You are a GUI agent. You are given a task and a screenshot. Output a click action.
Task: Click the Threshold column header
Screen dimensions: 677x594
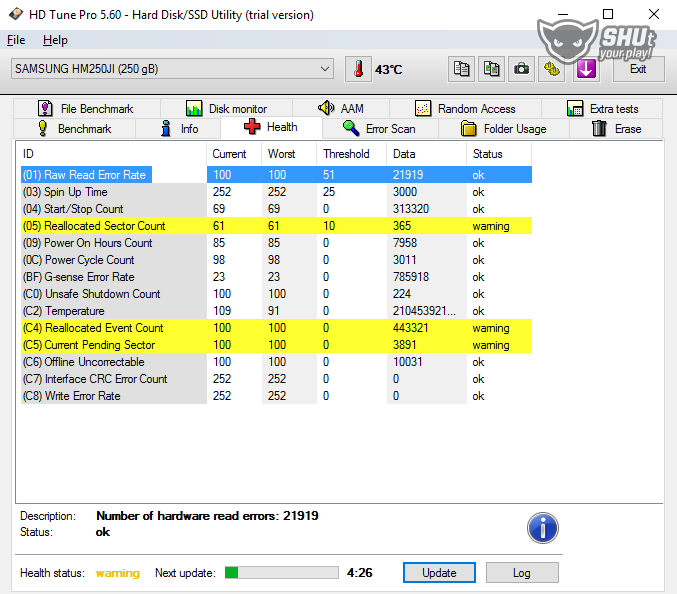(351, 154)
